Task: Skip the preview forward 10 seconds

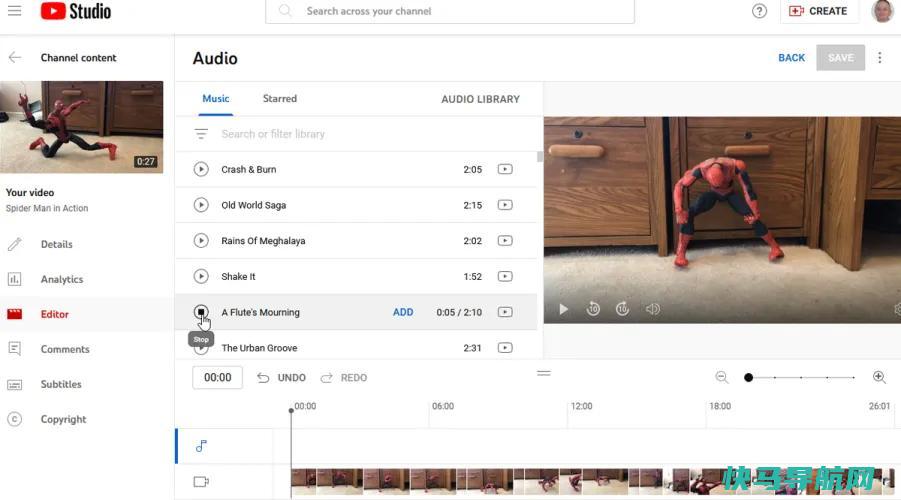Action: click(622, 309)
